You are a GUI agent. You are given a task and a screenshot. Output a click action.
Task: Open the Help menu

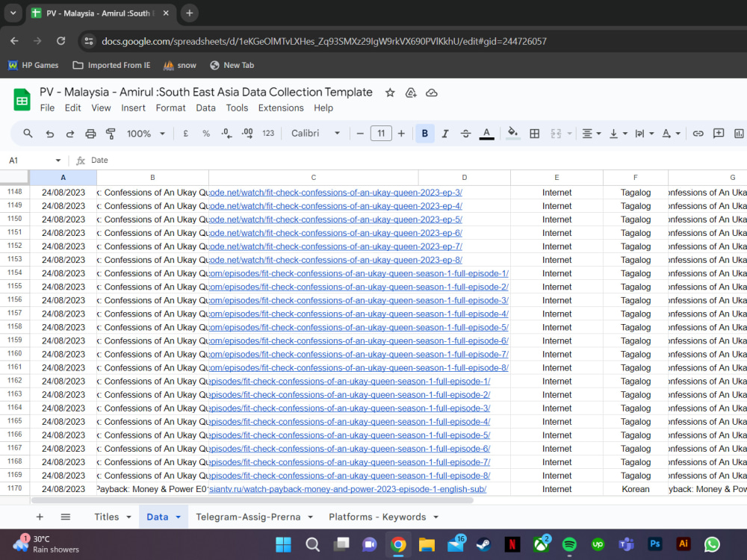tap(323, 108)
